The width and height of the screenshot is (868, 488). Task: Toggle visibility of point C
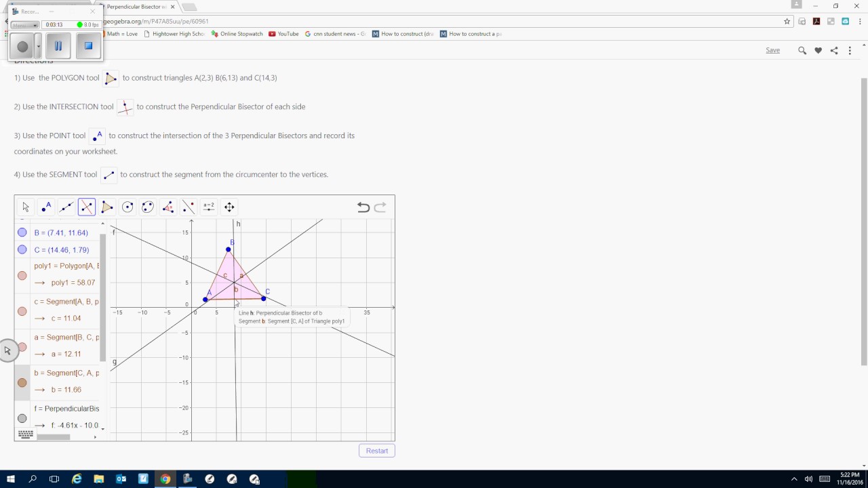click(x=22, y=249)
